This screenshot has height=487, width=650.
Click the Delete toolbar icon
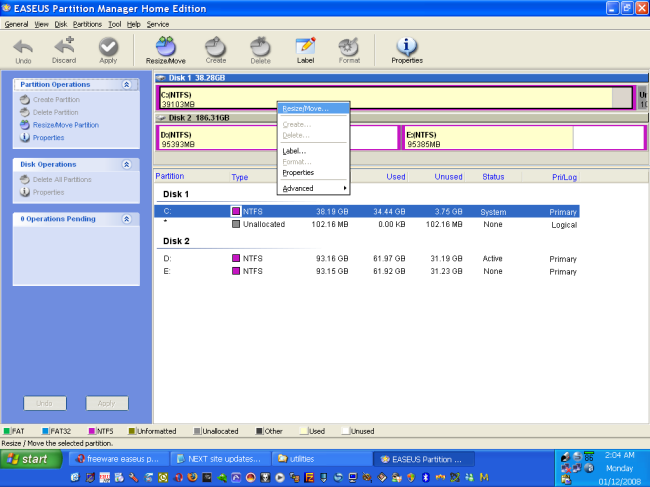click(x=260, y=51)
